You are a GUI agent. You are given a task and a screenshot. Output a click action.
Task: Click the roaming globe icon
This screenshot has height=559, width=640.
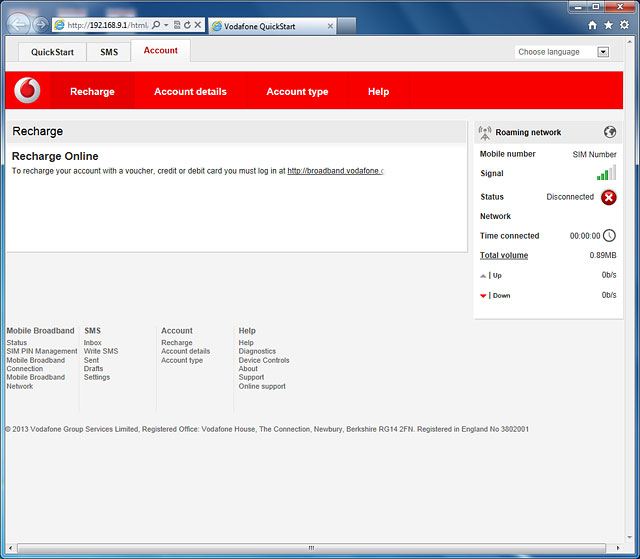click(x=610, y=132)
